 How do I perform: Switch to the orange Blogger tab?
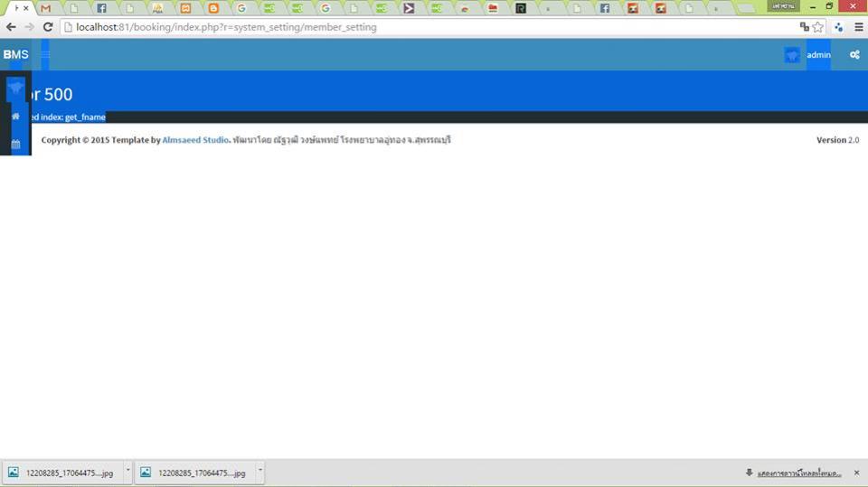tap(213, 8)
